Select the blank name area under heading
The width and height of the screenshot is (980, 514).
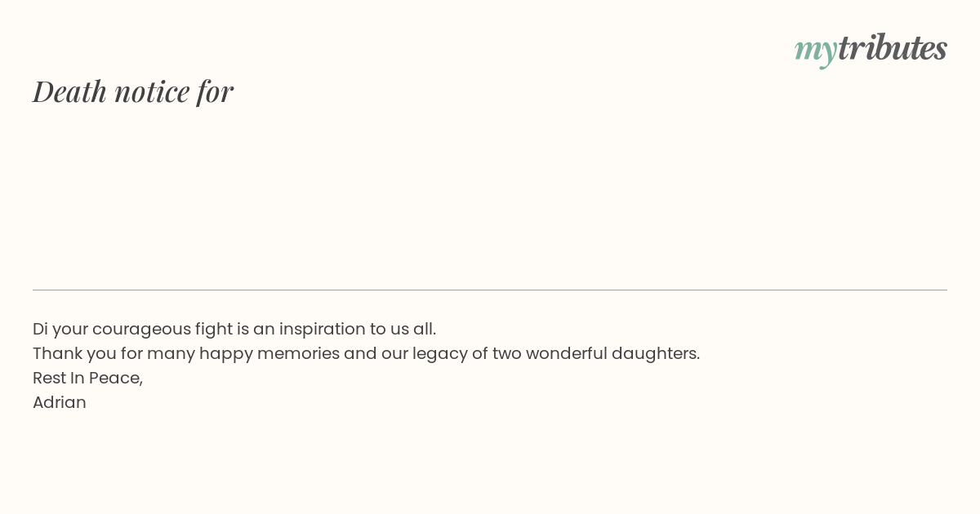point(490,196)
